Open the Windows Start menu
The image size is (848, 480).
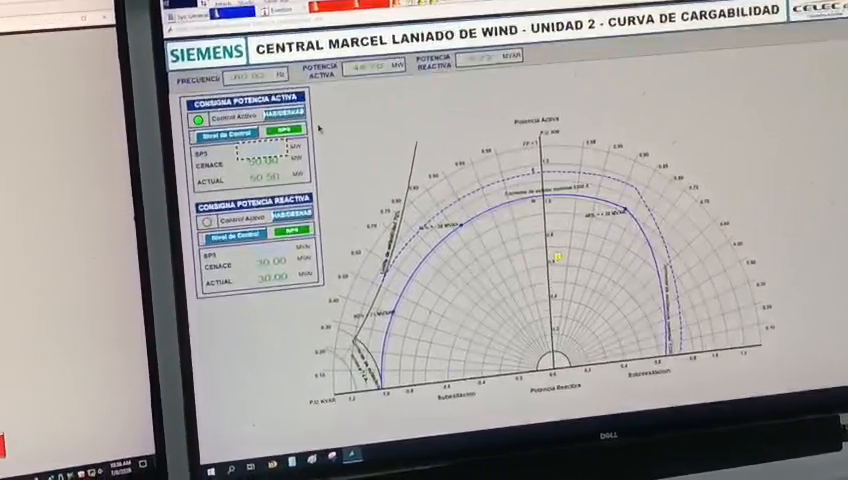[x=211, y=471]
